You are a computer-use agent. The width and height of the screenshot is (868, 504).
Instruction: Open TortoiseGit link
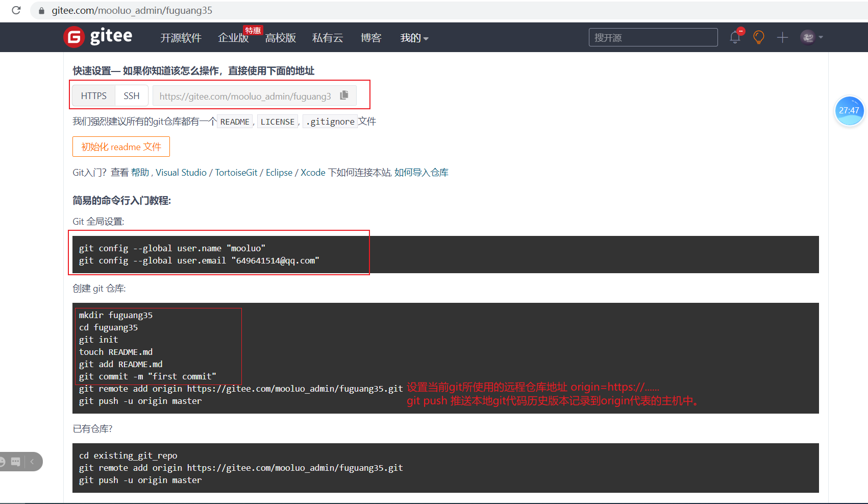pos(236,173)
